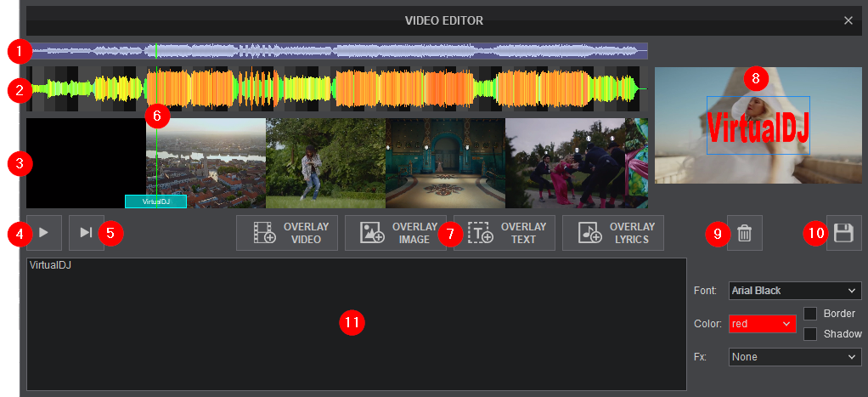The width and height of the screenshot is (868, 397).
Task: Click the skip to next button
Action: (x=86, y=233)
